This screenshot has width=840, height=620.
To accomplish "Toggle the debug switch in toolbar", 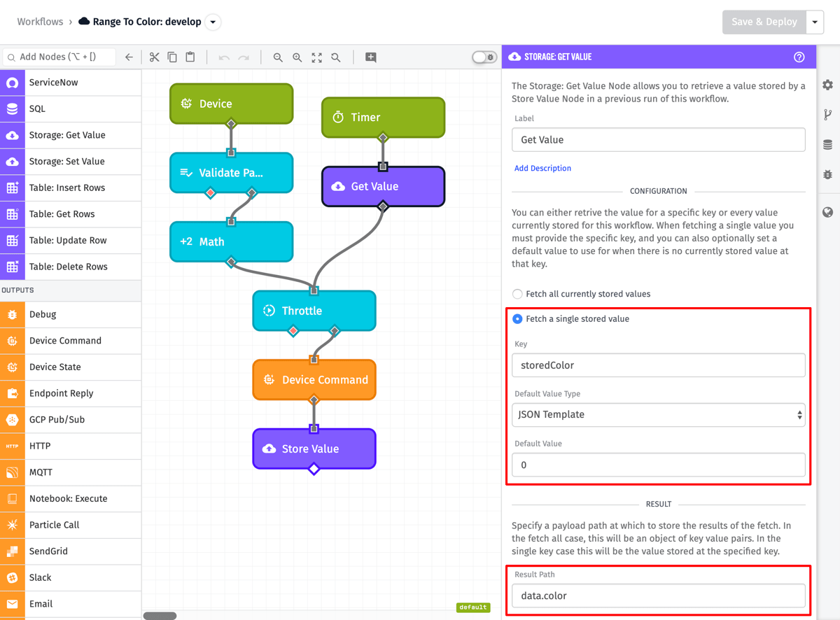I will tap(484, 57).
